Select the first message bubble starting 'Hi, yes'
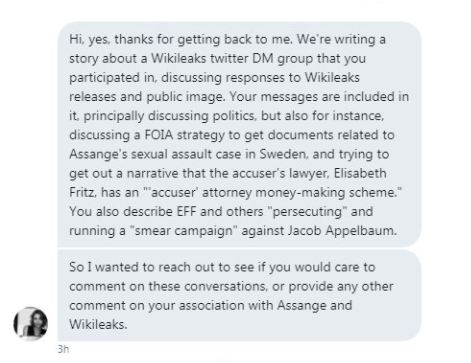This screenshot has height=363, width=471. [x=239, y=134]
